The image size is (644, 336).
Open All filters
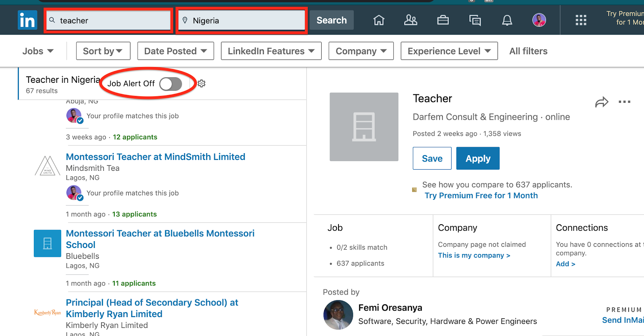point(528,51)
